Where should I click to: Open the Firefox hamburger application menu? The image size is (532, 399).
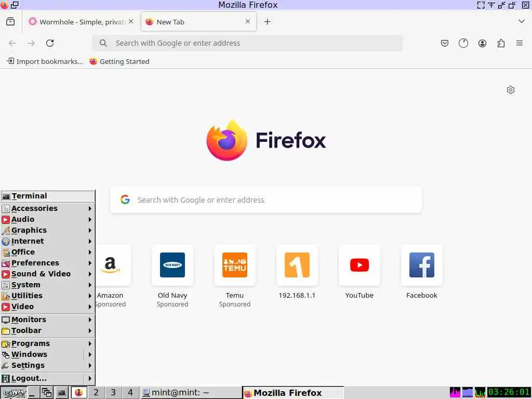click(520, 43)
